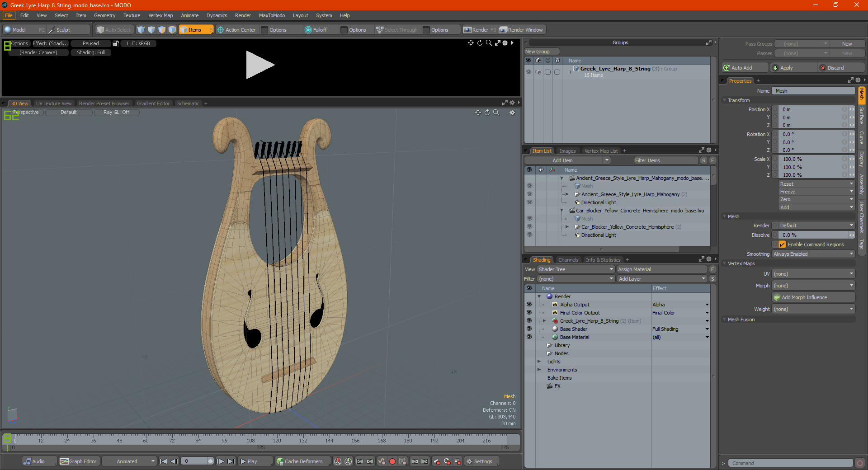
Task: Click Render Window icon button
Action: [522, 30]
